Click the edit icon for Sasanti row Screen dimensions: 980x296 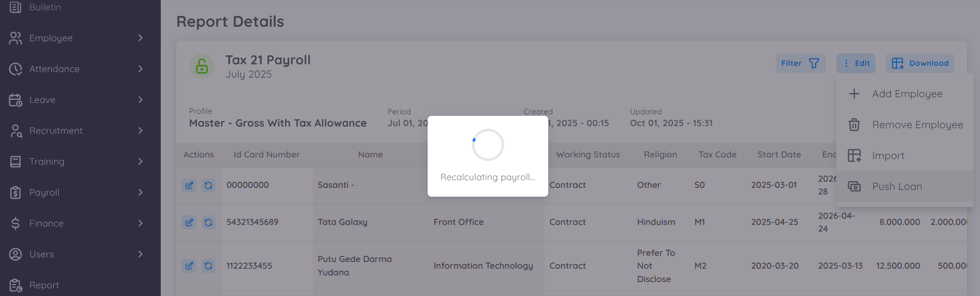click(189, 185)
